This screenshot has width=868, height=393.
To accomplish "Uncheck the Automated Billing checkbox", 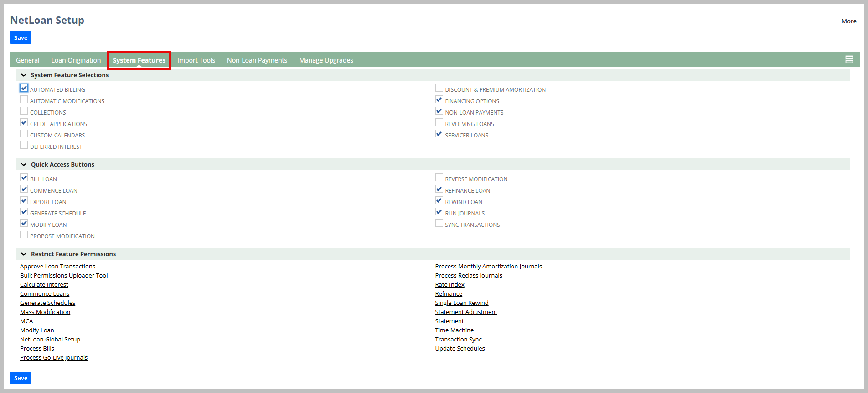I will [24, 88].
